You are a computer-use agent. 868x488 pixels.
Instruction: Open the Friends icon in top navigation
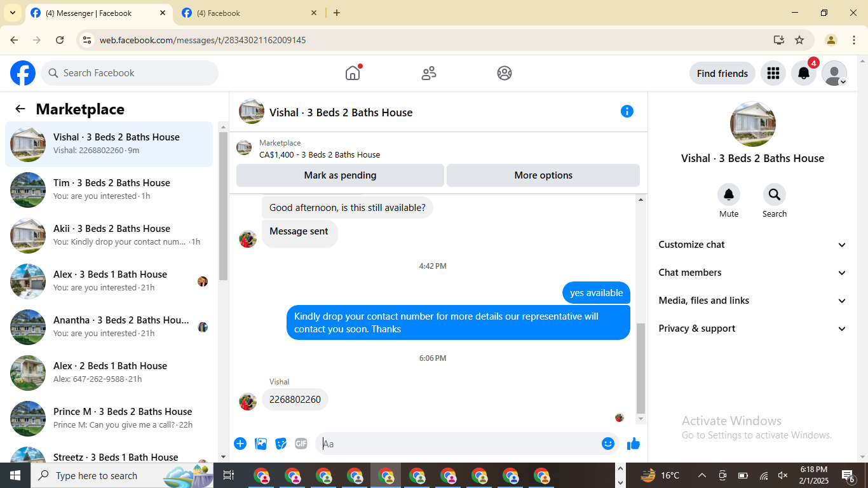pos(429,73)
